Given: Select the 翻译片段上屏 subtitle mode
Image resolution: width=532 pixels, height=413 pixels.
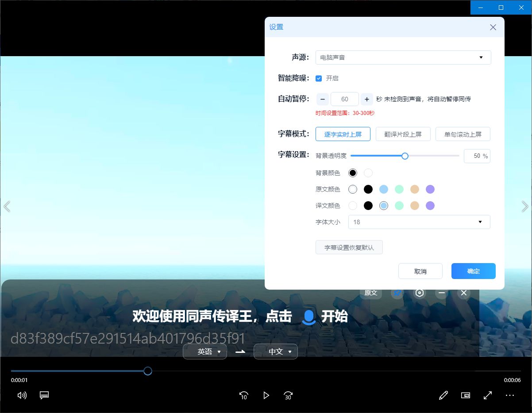Looking at the screenshot, I should coord(403,134).
